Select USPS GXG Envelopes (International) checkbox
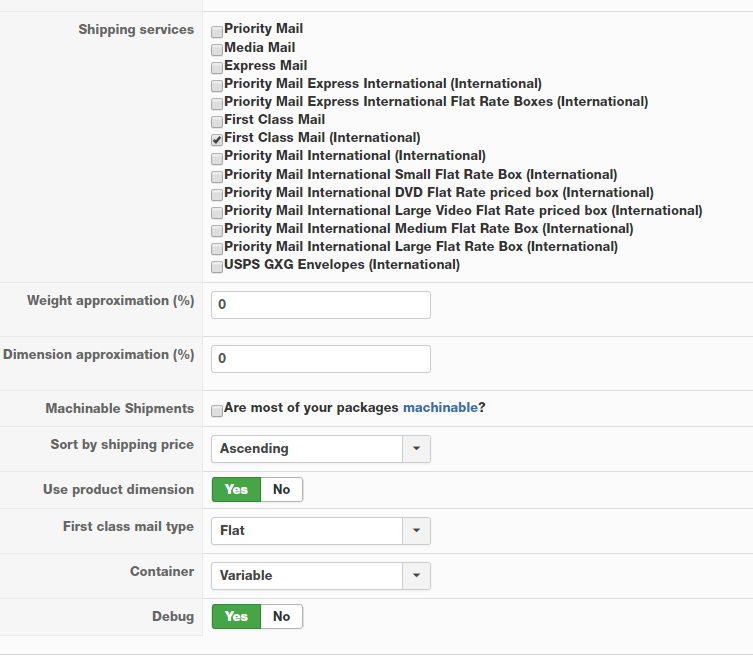 pyautogui.click(x=217, y=267)
